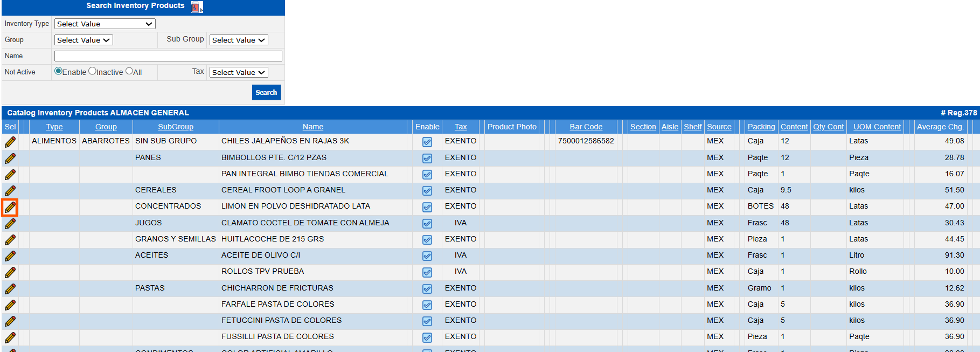Select the Inactive radio button
980x352 pixels.
[x=92, y=71]
